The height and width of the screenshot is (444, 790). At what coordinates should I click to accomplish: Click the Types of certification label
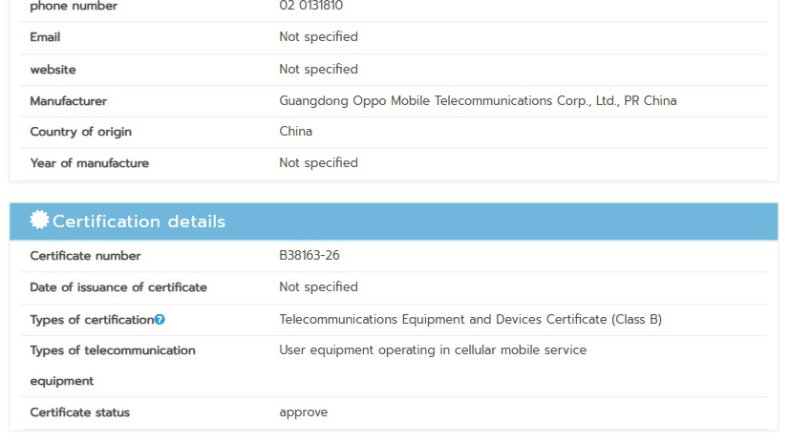coord(91,319)
